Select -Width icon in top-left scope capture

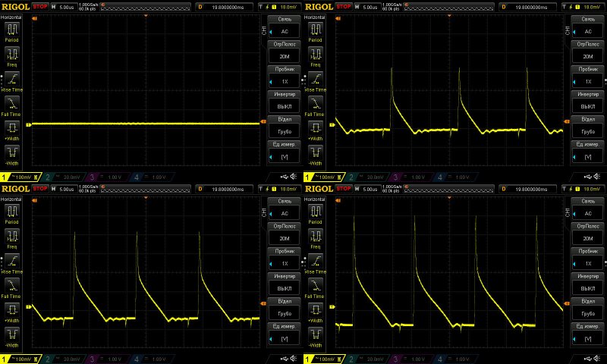[x=12, y=152]
